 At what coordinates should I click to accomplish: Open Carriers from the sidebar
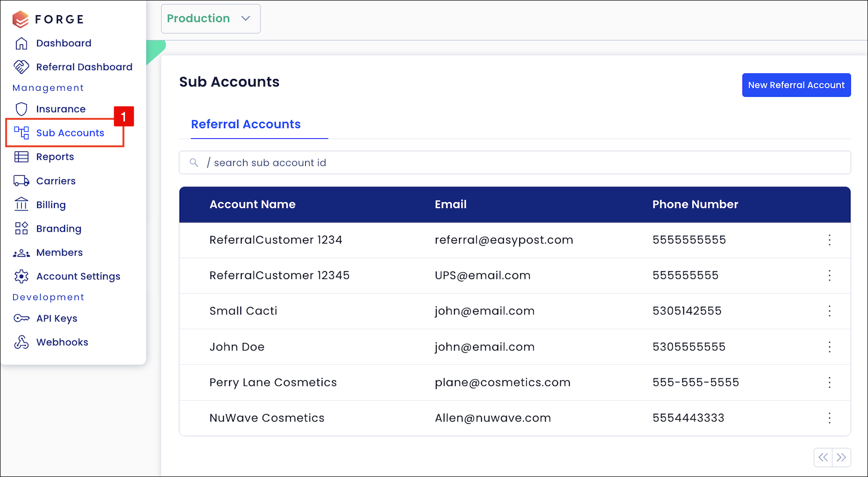click(x=56, y=181)
